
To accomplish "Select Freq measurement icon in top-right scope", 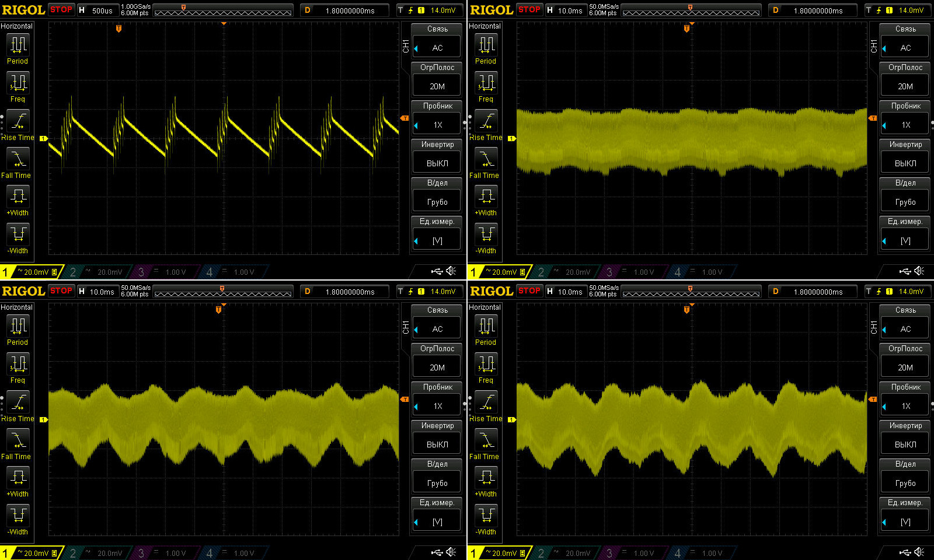I will pos(486,83).
